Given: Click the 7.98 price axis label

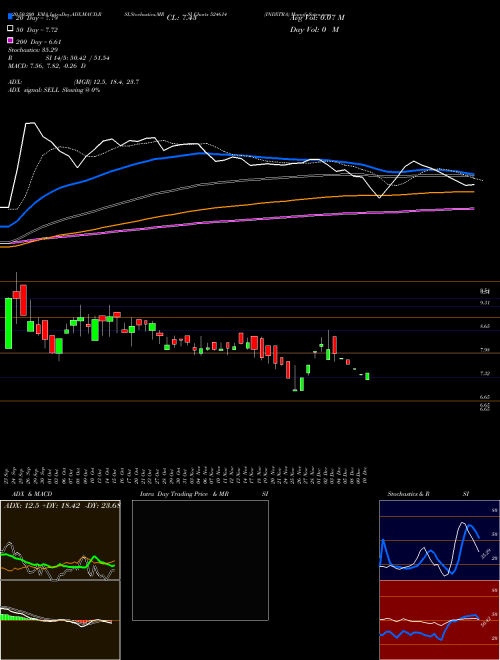Looking at the screenshot, I should coord(484,350).
